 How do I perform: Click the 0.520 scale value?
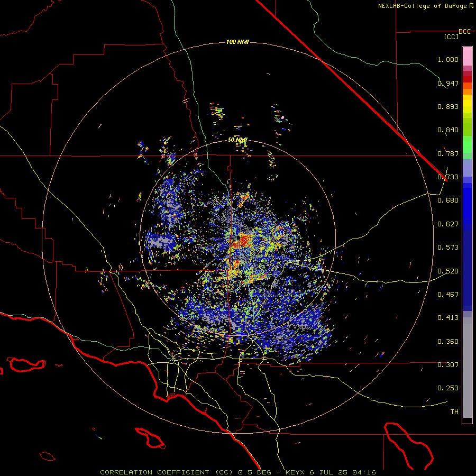448,271
